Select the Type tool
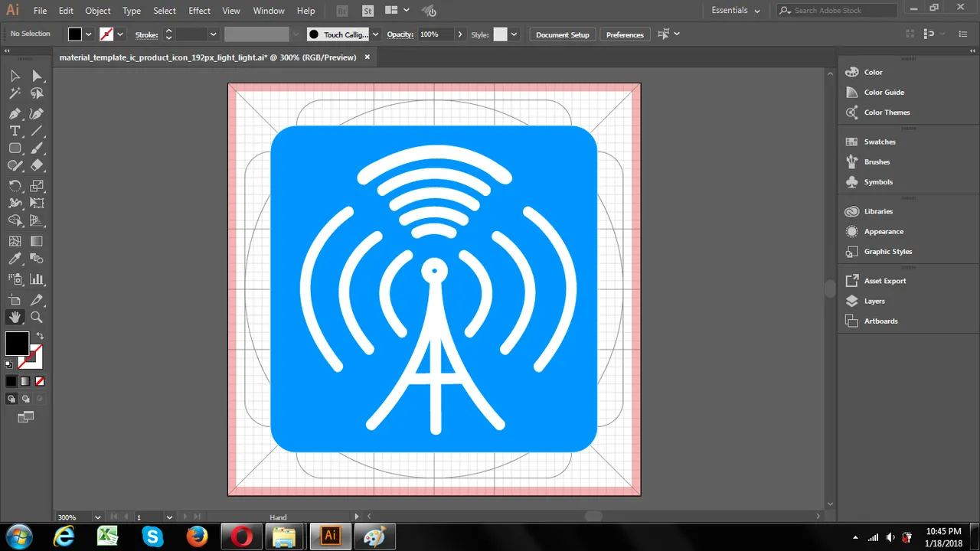The width and height of the screenshot is (980, 551). pos(15,131)
